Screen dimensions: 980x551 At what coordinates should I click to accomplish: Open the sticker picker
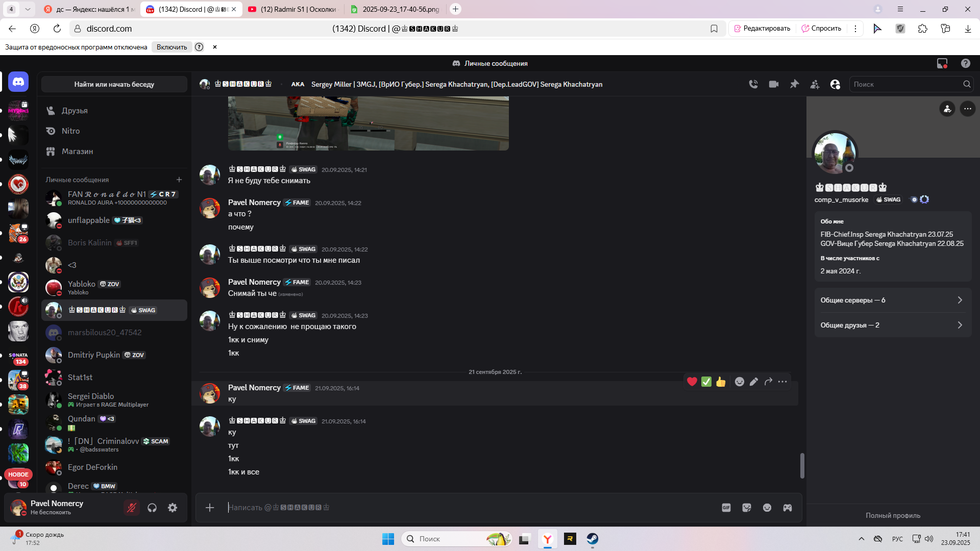pyautogui.click(x=747, y=508)
